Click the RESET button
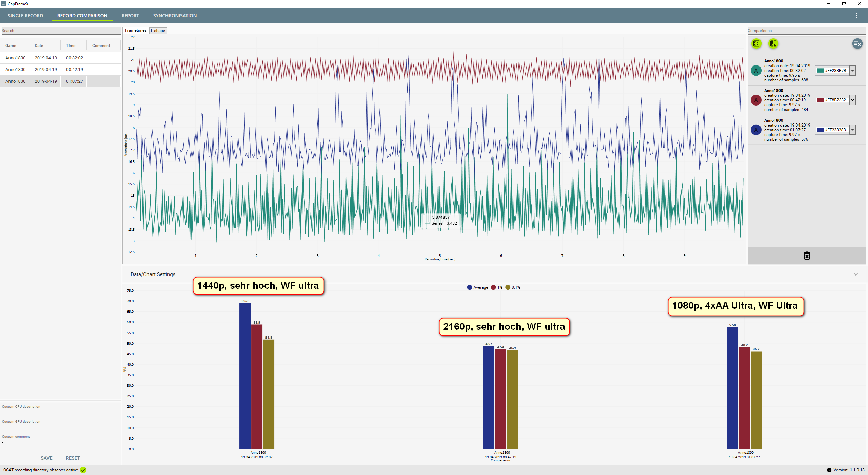868x475 pixels. [73, 458]
